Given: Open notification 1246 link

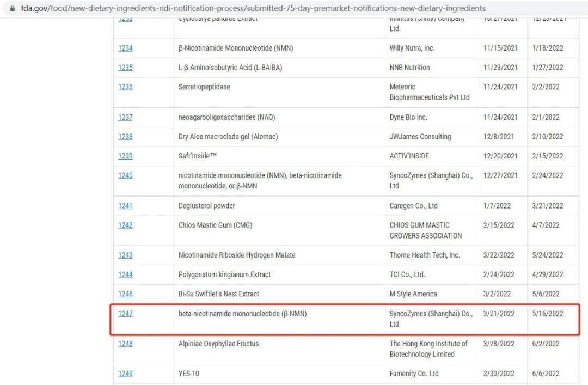Looking at the screenshot, I should click(x=125, y=294).
